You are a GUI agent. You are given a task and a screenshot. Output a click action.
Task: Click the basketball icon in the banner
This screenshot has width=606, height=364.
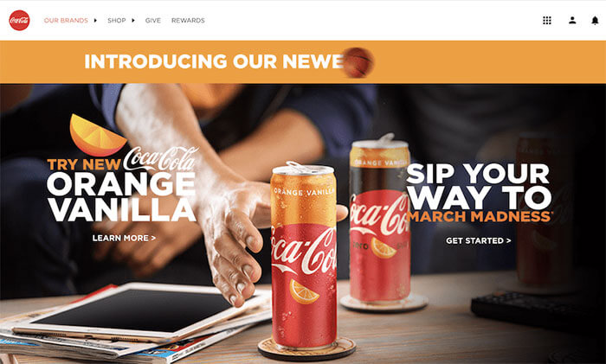[358, 62]
